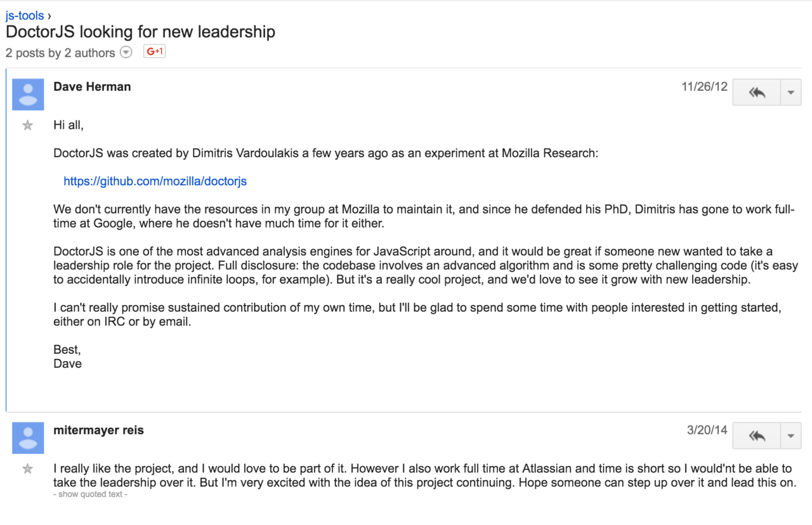Click the 11/26/12 post date
The width and height of the screenshot is (812, 525).
point(704,87)
